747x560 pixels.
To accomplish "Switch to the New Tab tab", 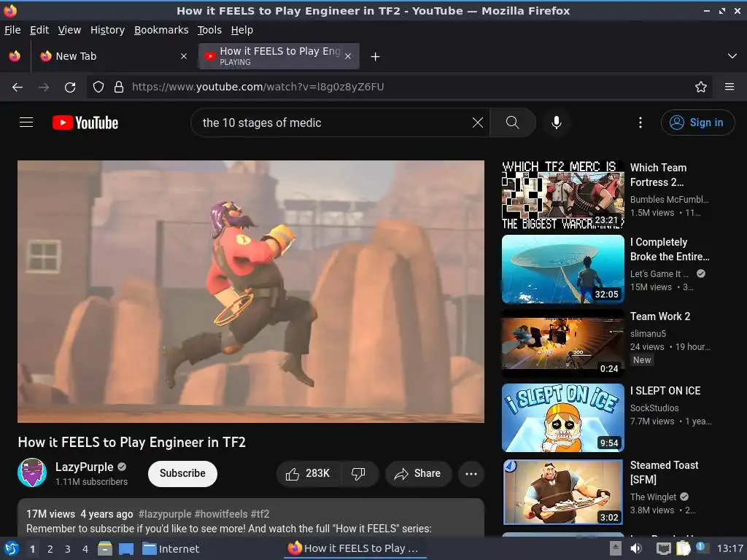I will 113,56.
